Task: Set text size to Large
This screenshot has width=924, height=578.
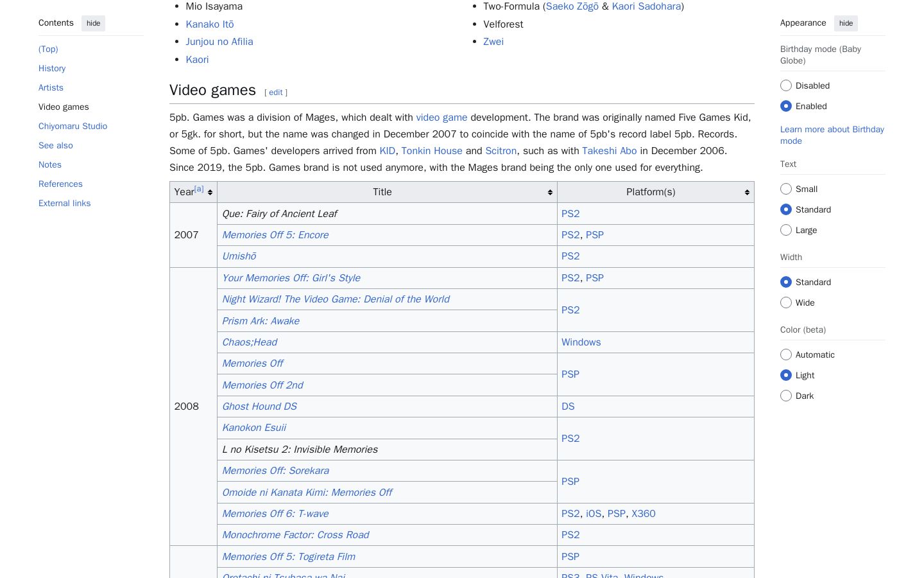Action: pyautogui.click(x=786, y=230)
